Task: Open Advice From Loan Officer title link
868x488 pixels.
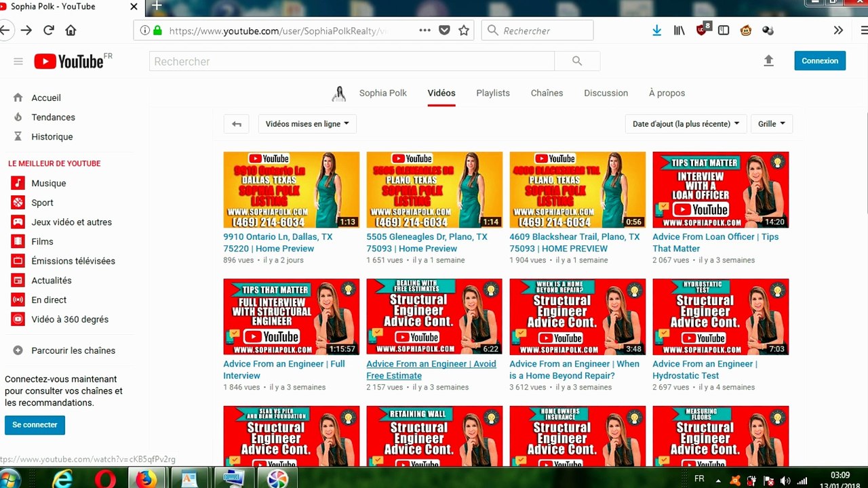Action: [x=715, y=243]
